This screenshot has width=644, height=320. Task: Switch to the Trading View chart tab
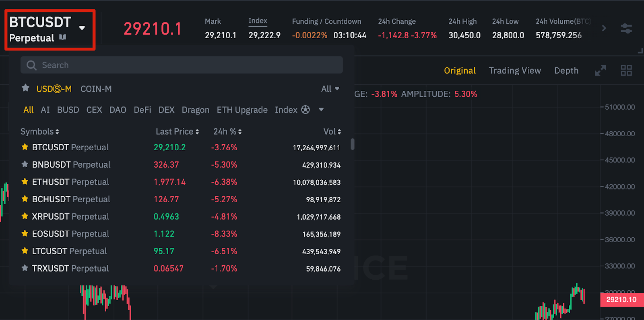click(x=514, y=71)
